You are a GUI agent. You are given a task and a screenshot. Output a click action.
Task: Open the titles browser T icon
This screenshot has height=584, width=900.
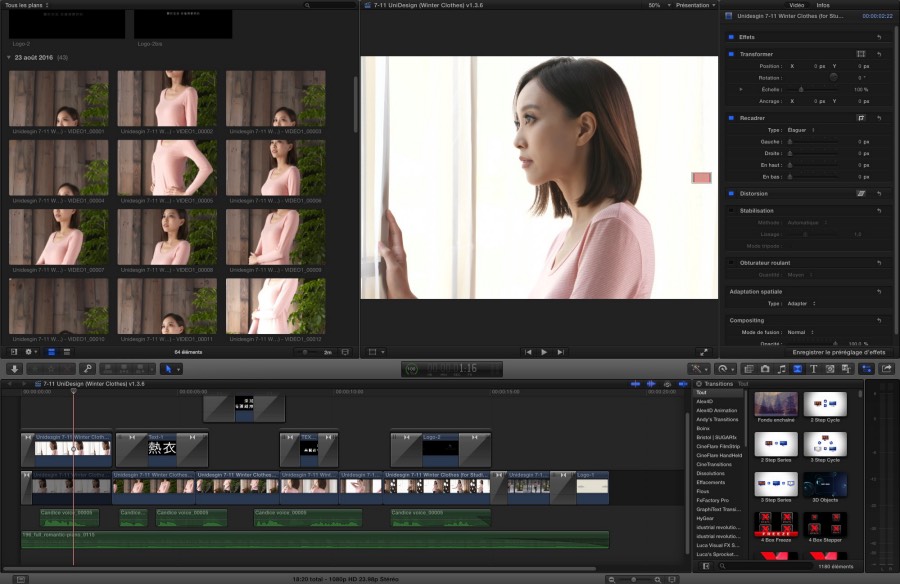[813, 369]
